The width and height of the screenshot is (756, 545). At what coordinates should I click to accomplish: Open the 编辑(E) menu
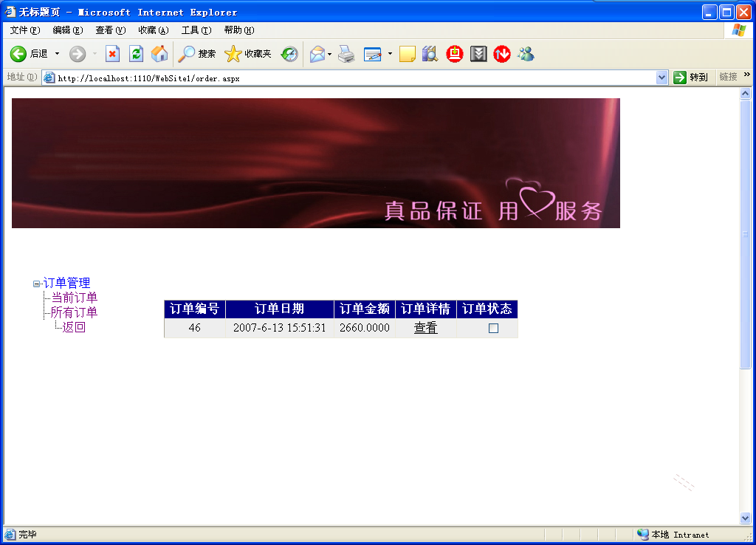point(67,30)
